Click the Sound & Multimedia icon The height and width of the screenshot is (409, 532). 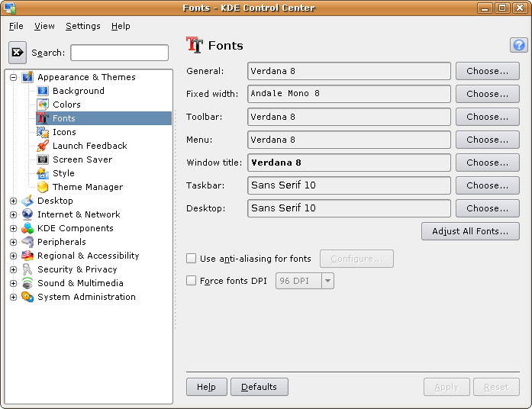[27, 283]
